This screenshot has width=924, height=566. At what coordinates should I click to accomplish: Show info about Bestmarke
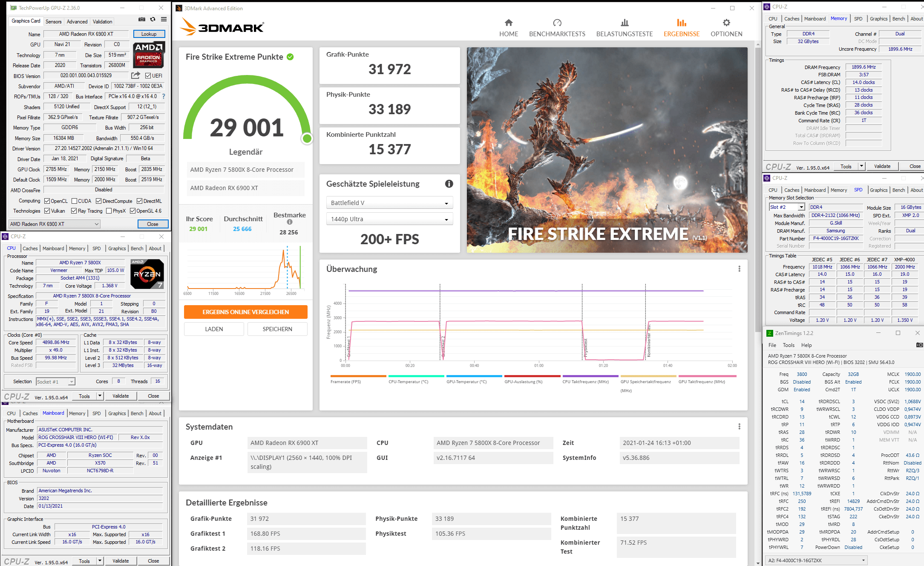(290, 222)
